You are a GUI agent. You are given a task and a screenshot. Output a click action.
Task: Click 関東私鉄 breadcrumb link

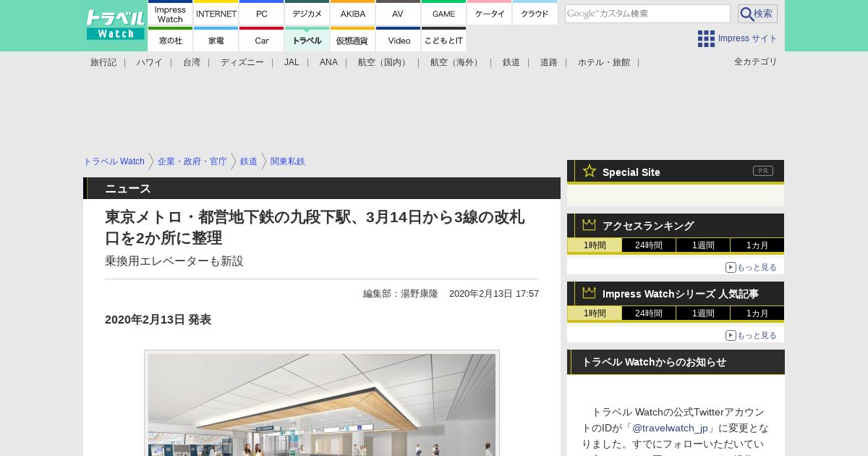point(288,161)
